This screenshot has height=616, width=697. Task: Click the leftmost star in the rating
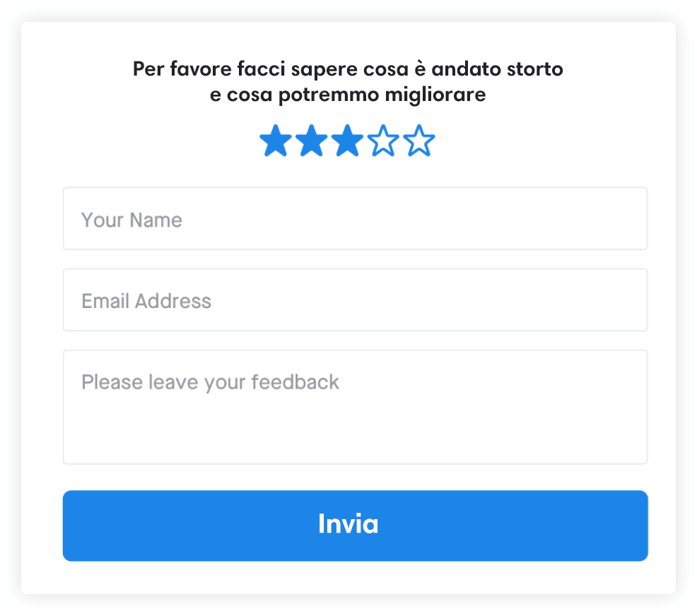click(x=276, y=141)
